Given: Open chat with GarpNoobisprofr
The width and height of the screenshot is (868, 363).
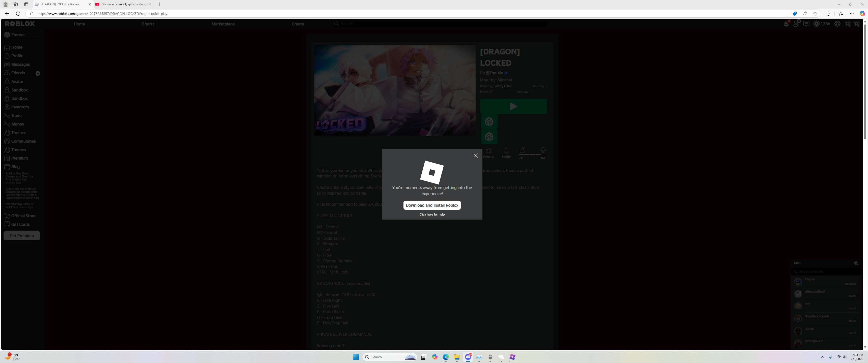Looking at the screenshot, I should [826, 319].
